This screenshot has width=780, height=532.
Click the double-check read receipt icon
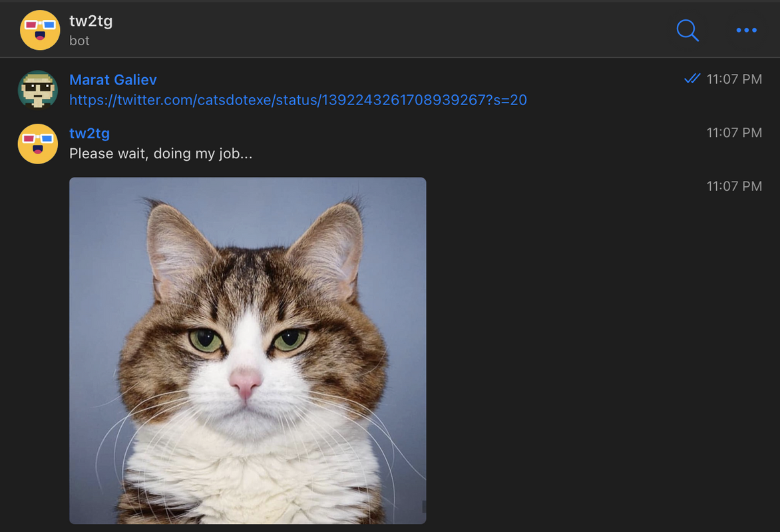(692, 78)
